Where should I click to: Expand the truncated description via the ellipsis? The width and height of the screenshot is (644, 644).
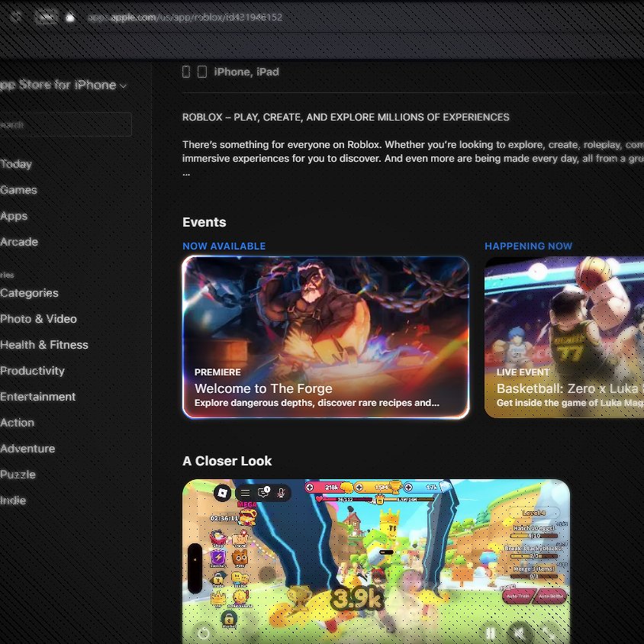[x=186, y=173]
